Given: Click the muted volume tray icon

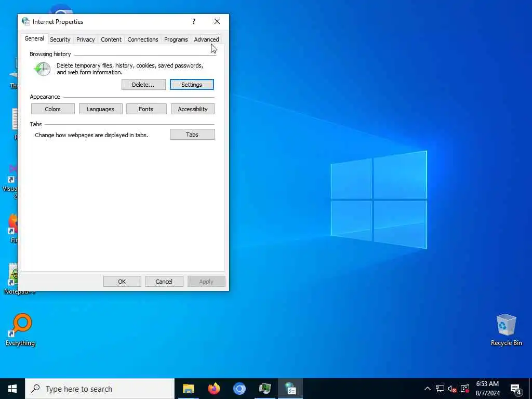Looking at the screenshot, I should (453, 389).
